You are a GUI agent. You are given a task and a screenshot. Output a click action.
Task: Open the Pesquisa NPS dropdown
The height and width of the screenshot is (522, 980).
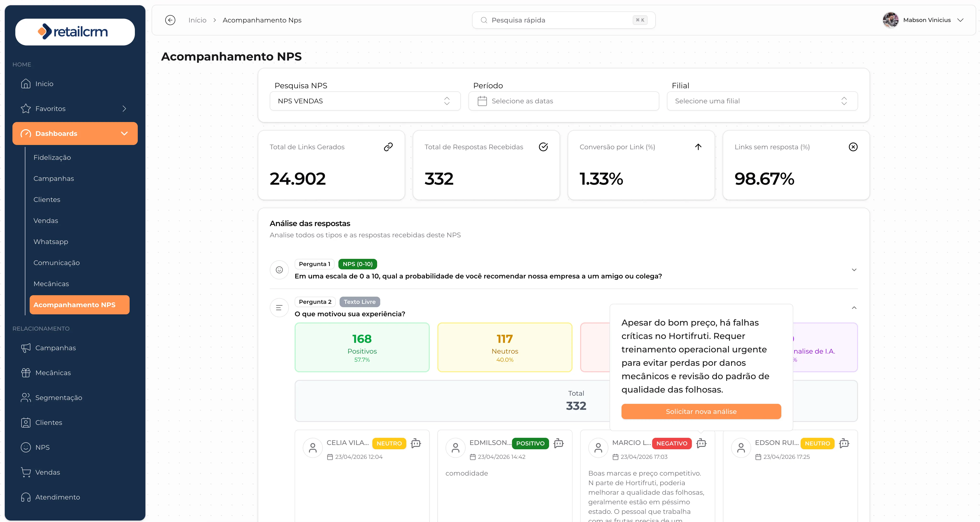tap(365, 101)
